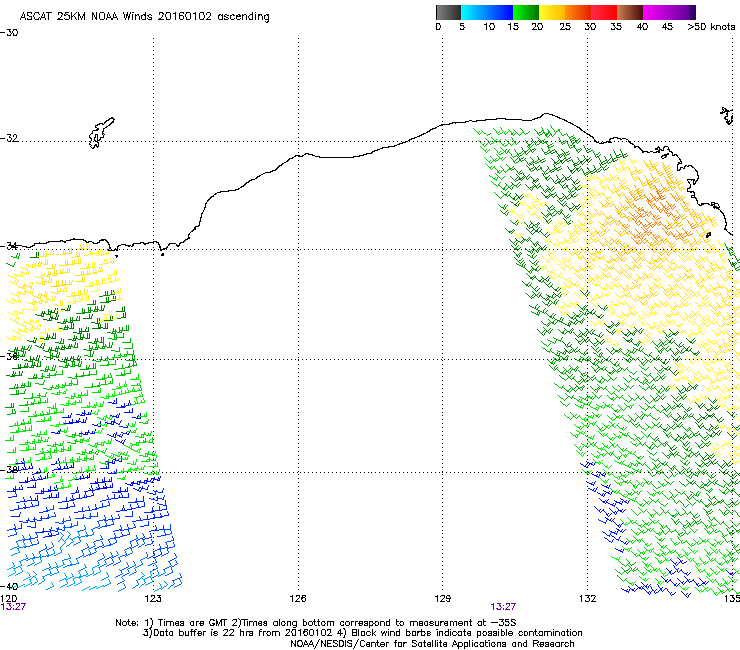This screenshot has width=740, height=650.
Task: Click the '132' longitude axis label
Action: click(x=588, y=599)
